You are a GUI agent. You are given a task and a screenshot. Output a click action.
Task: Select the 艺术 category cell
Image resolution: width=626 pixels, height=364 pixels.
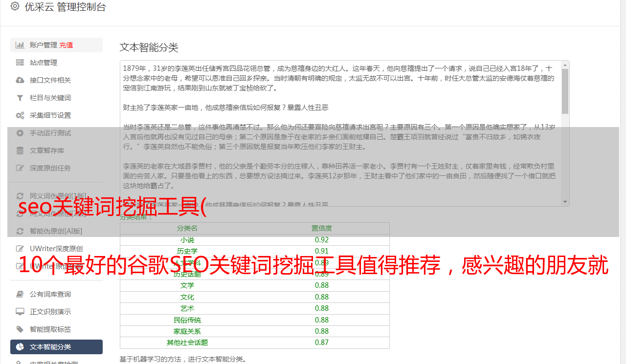pos(187,308)
